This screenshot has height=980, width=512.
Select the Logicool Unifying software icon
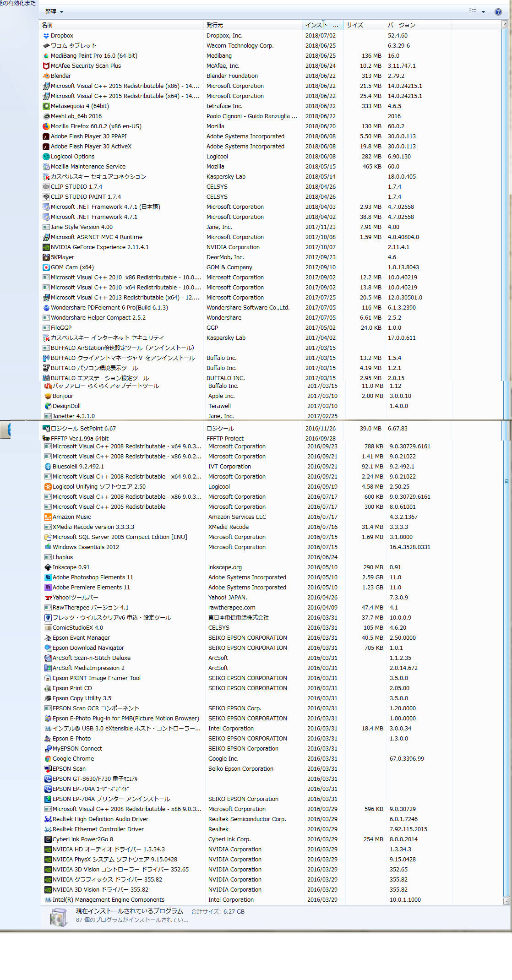click(x=48, y=487)
